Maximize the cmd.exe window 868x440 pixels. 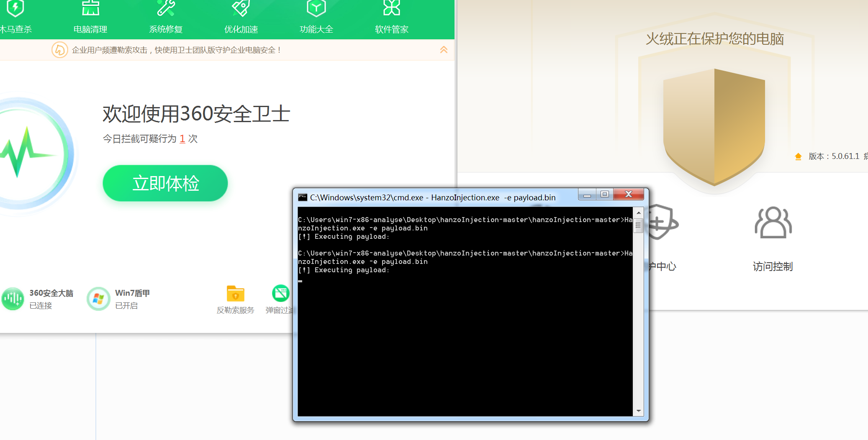(605, 194)
